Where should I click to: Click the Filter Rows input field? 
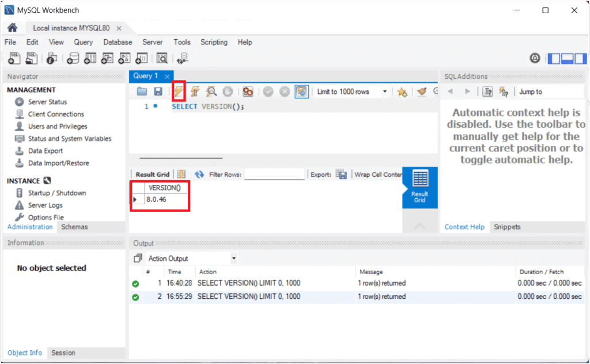(274, 174)
